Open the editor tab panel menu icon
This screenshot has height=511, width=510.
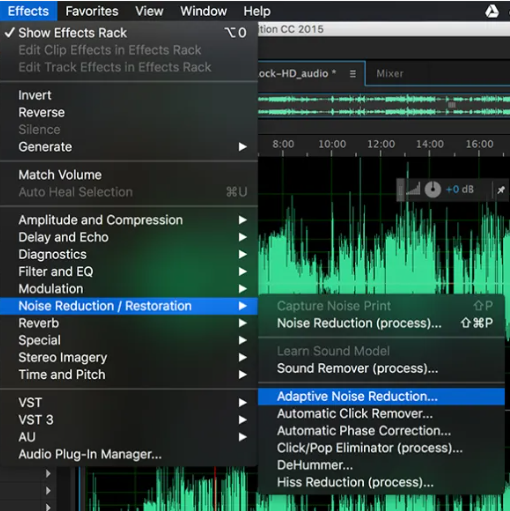(x=353, y=73)
